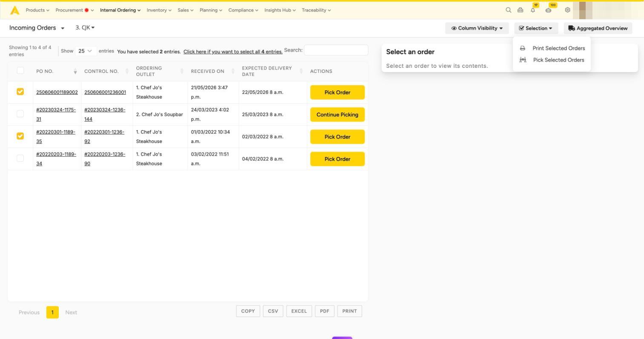The width and height of the screenshot is (644, 339).
Task: Toggle the select-all header checkbox
Action: [x=20, y=71]
